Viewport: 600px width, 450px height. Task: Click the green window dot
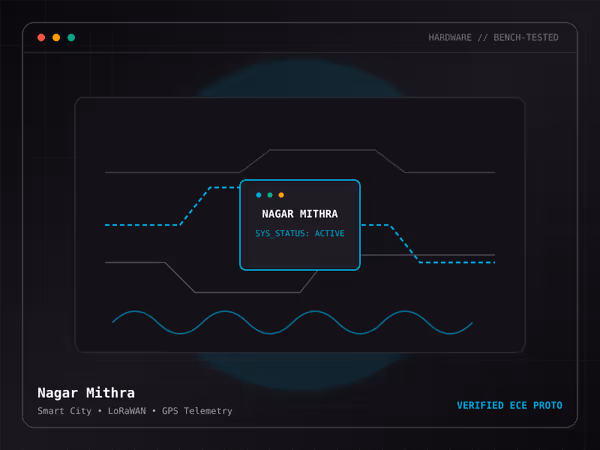pos(71,38)
